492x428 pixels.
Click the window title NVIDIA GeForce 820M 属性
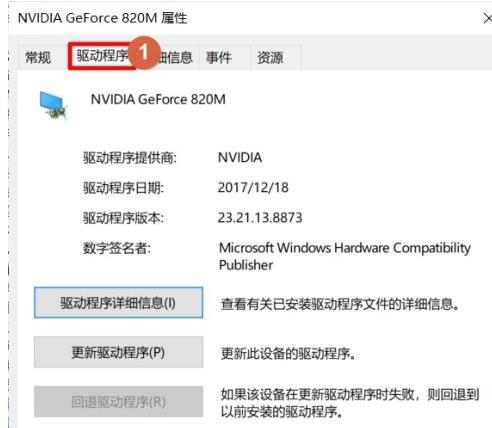[x=102, y=18]
